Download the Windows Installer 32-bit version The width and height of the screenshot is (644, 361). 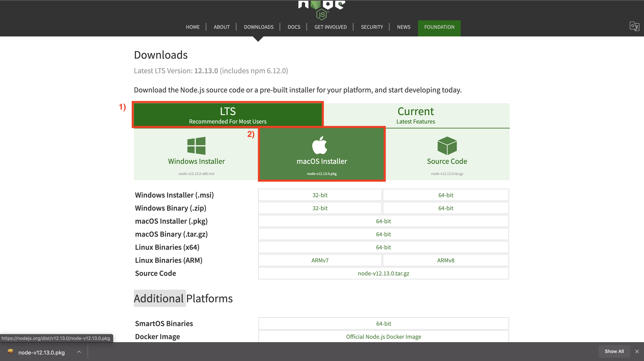[x=320, y=195]
